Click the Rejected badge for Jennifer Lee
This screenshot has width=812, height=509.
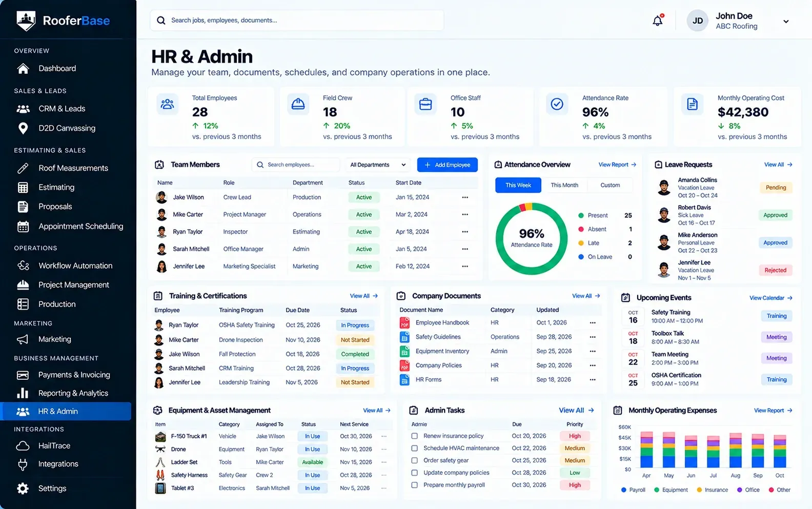[x=775, y=270]
